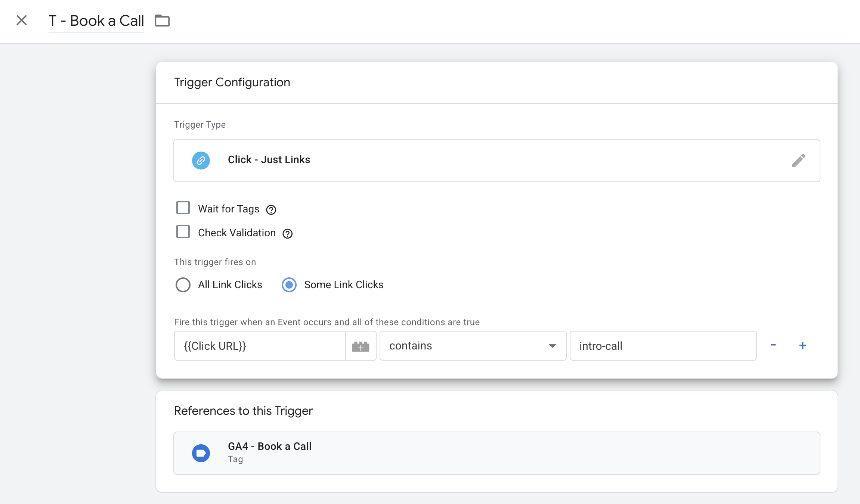Open help for Check Validation

coord(288,234)
